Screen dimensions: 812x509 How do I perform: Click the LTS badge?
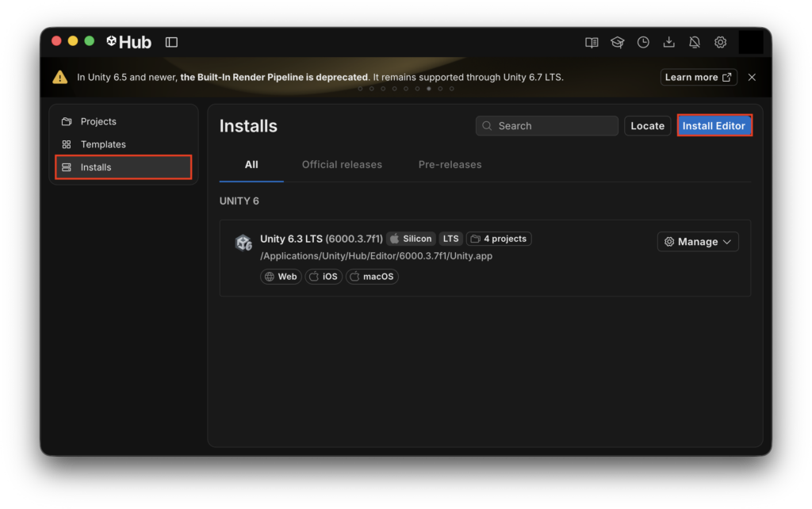point(450,239)
